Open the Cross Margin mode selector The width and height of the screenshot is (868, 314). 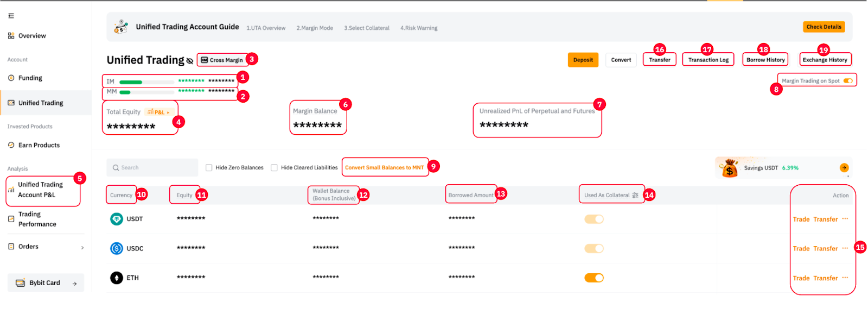(x=222, y=60)
